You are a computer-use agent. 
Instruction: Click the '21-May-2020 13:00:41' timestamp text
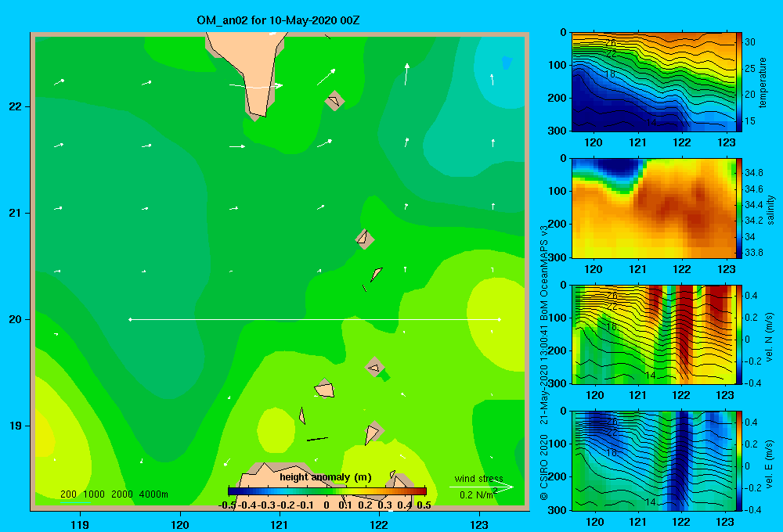(544, 376)
